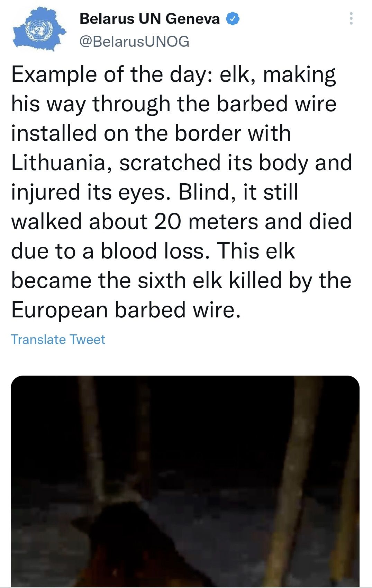The image size is (372, 588).
Task: Click the "European barbed wire." closing line
Action: (x=126, y=310)
